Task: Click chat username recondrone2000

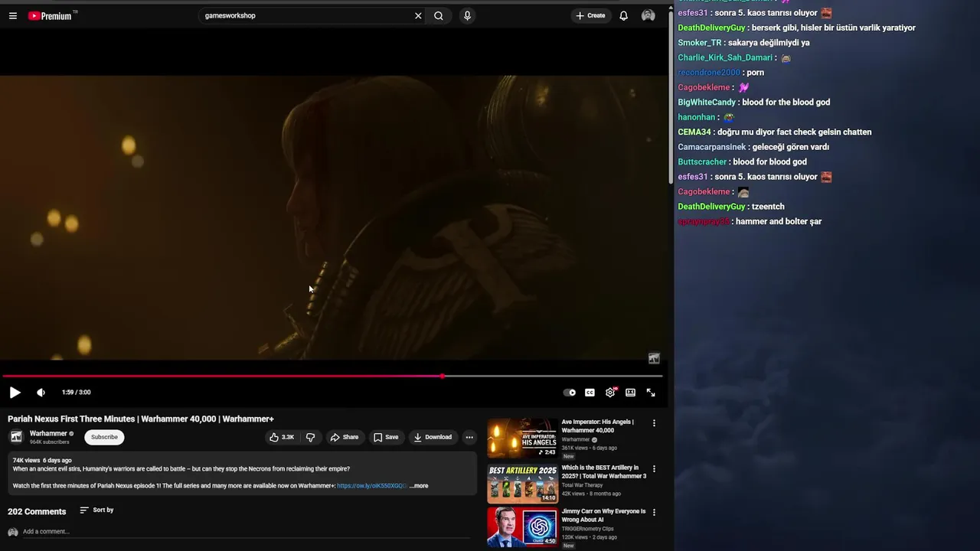Action: tap(709, 73)
